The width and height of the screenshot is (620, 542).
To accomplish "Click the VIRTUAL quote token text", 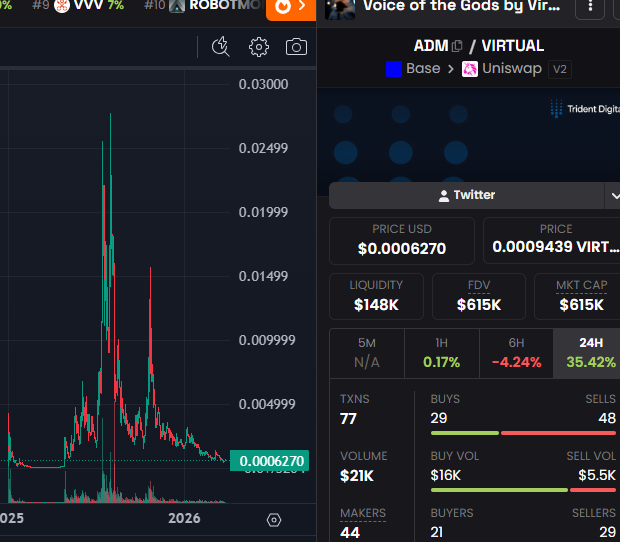I will pyautogui.click(x=512, y=46).
